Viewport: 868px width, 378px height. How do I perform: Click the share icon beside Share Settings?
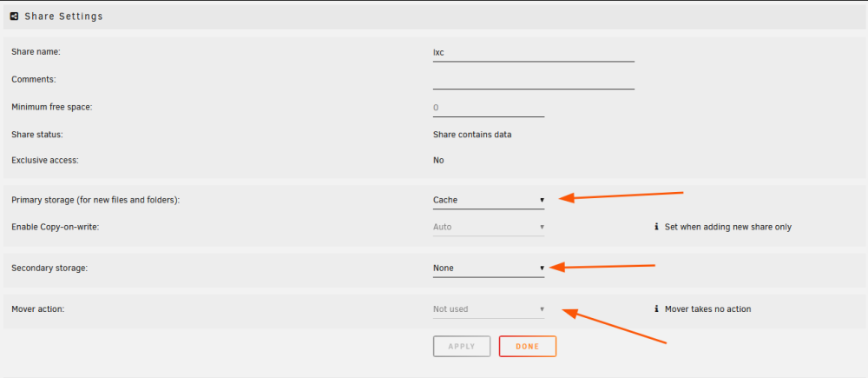[15, 16]
